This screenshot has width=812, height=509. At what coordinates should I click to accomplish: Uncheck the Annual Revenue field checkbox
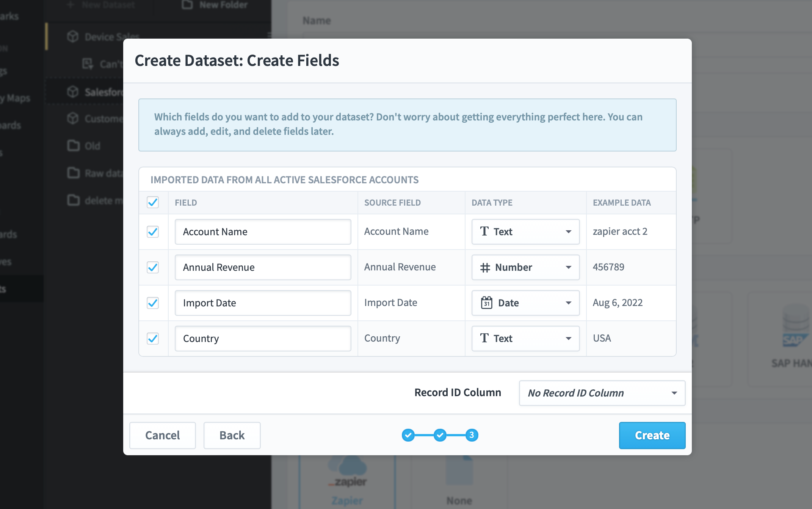153,267
